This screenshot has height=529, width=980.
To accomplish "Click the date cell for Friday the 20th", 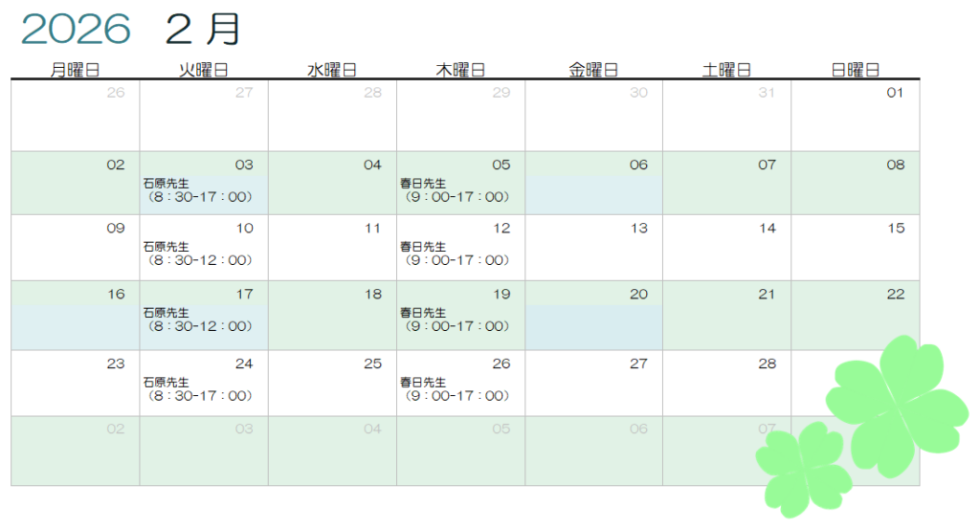I will click(593, 315).
